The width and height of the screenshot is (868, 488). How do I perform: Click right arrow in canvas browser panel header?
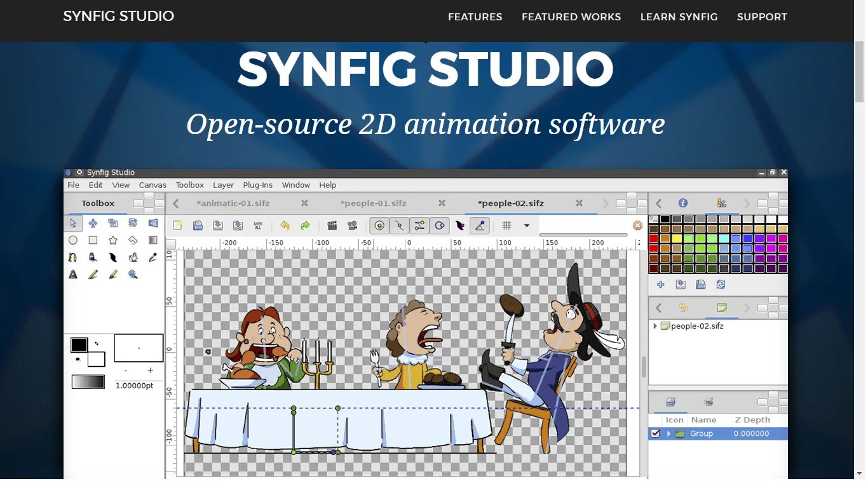[747, 308]
